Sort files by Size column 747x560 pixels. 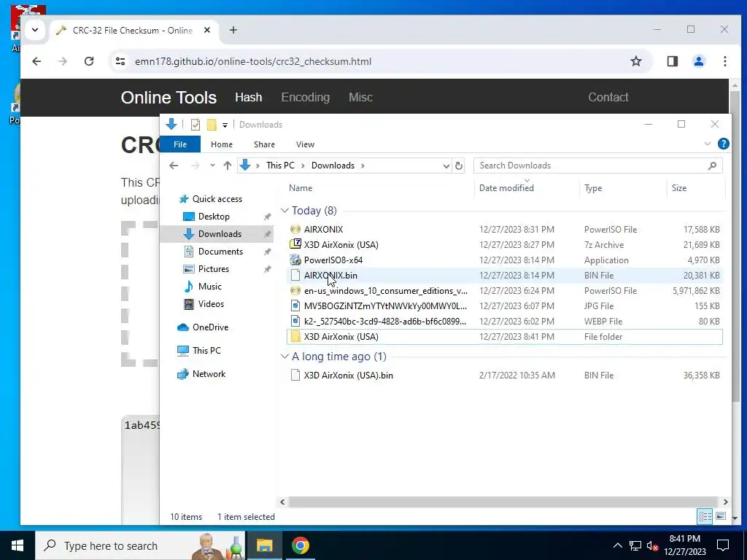pos(679,188)
